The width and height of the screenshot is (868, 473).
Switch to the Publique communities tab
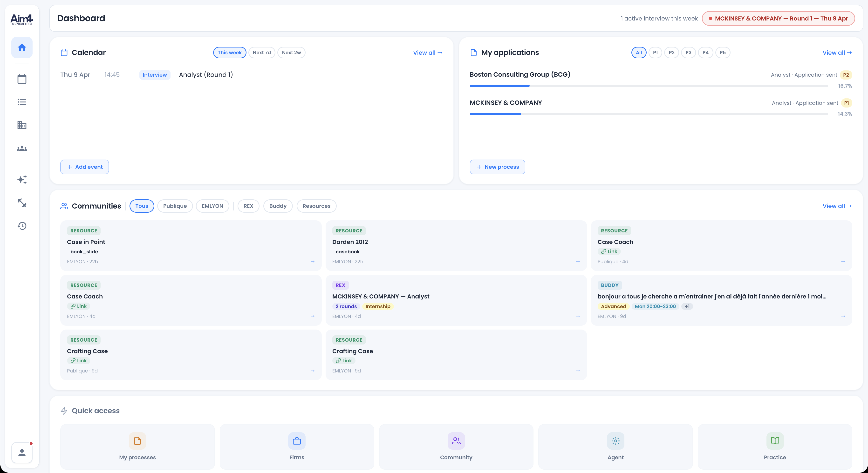pyautogui.click(x=175, y=206)
